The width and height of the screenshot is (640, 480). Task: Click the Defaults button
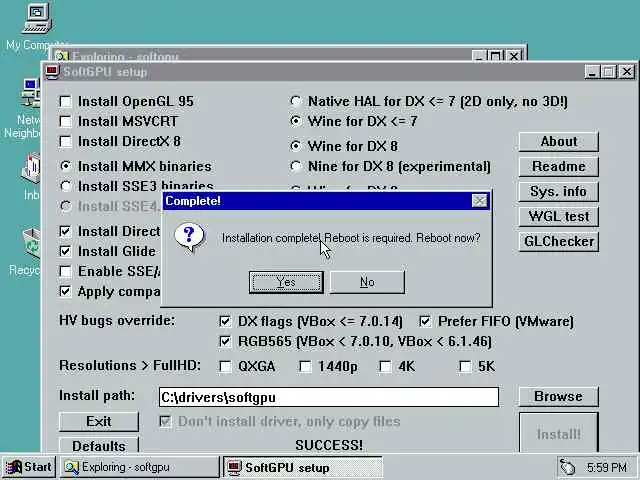tap(99, 445)
